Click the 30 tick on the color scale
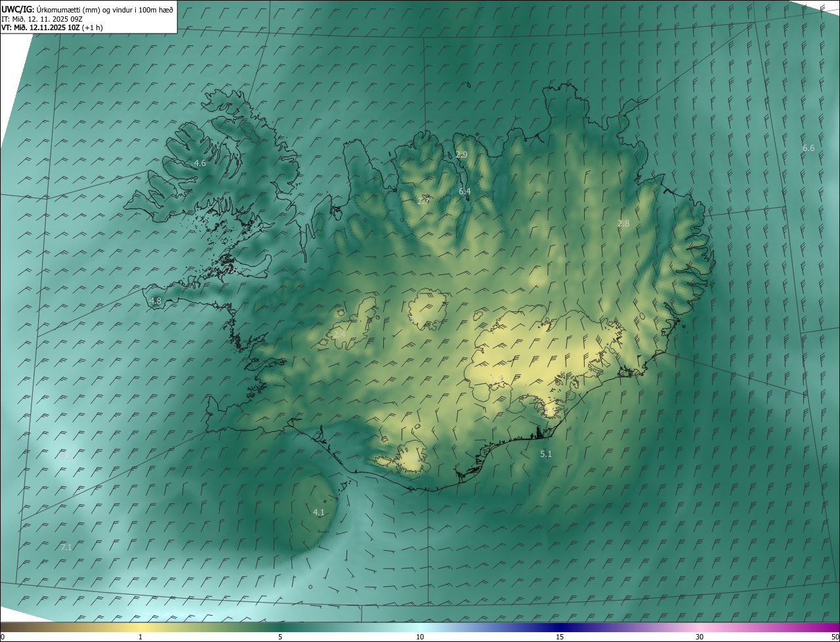Viewport: 840px width, 642px height. click(x=700, y=637)
